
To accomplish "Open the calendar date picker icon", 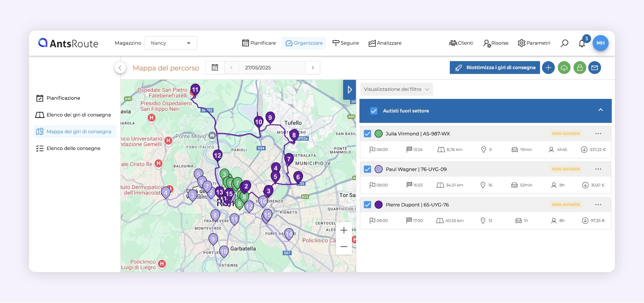I will coord(215,67).
